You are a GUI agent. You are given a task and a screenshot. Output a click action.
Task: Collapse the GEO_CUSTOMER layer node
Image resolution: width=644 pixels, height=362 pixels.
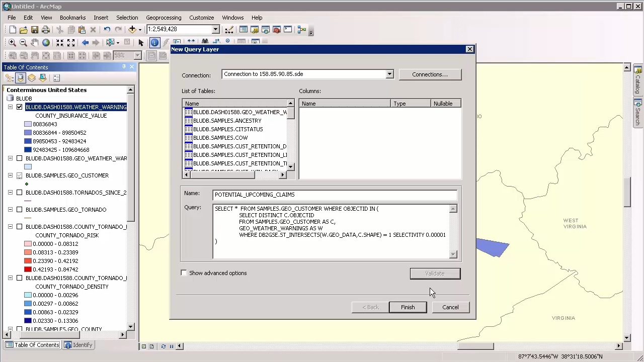pos(10,175)
